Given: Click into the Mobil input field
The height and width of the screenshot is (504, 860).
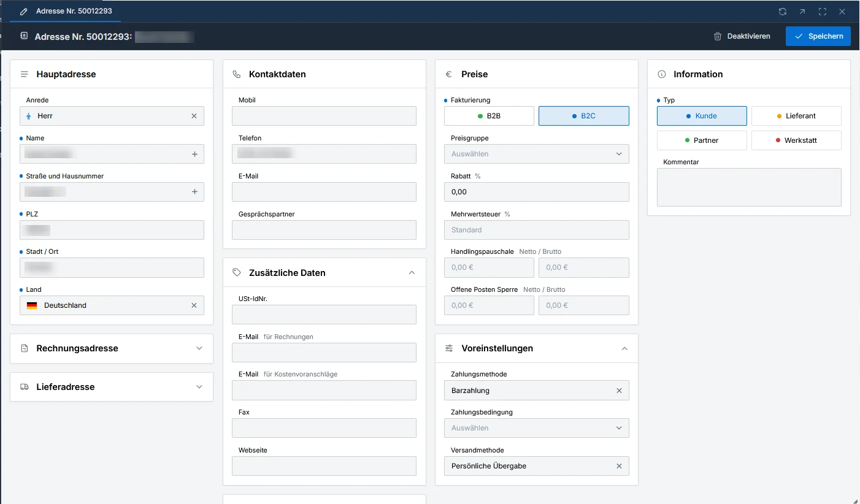Looking at the screenshot, I should pos(324,116).
